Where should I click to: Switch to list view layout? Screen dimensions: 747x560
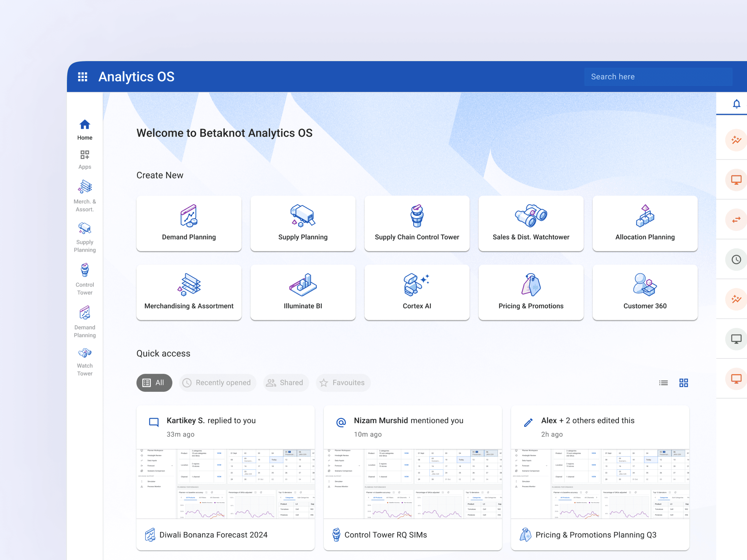click(x=663, y=382)
